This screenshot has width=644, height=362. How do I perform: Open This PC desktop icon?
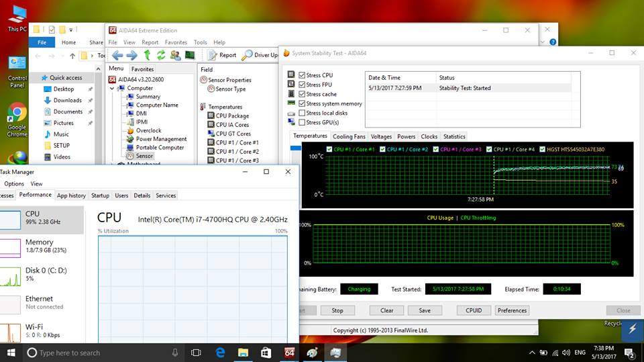pyautogui.click(x=17, y=19)
